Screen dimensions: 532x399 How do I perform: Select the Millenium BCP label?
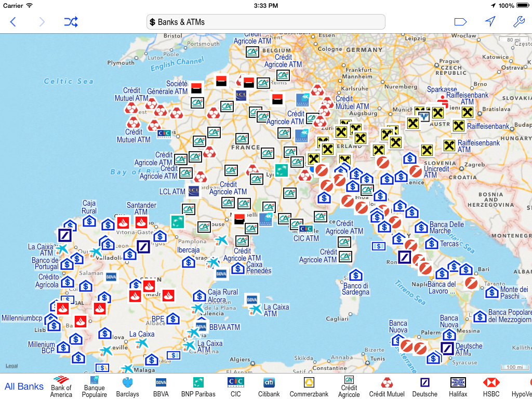[x=42, y=348]
